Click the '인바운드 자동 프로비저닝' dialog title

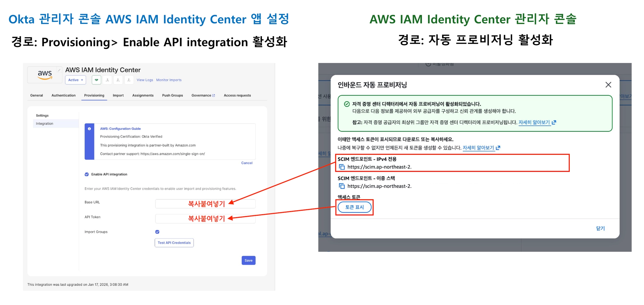point(372,85)
